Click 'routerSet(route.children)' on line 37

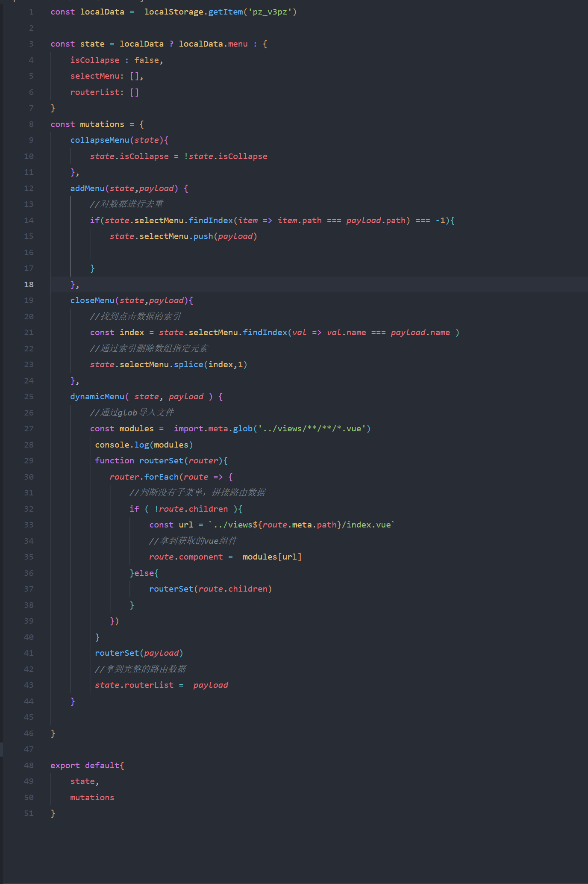coord(211,589)
